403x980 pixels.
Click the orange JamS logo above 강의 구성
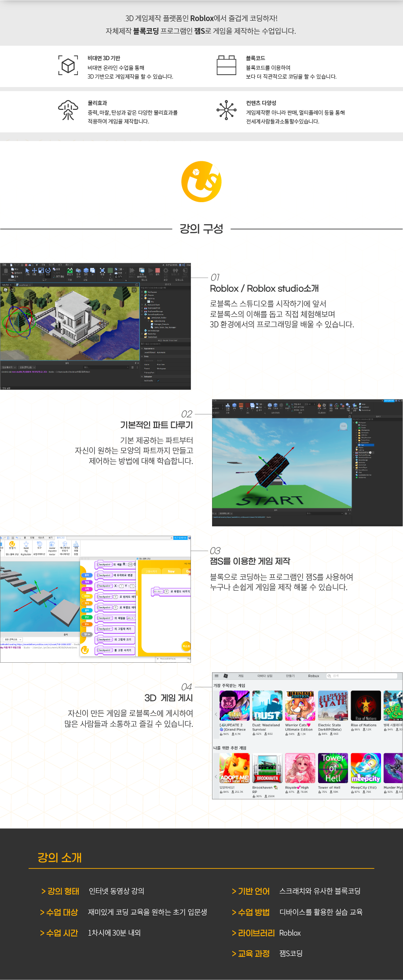point(201,181)
